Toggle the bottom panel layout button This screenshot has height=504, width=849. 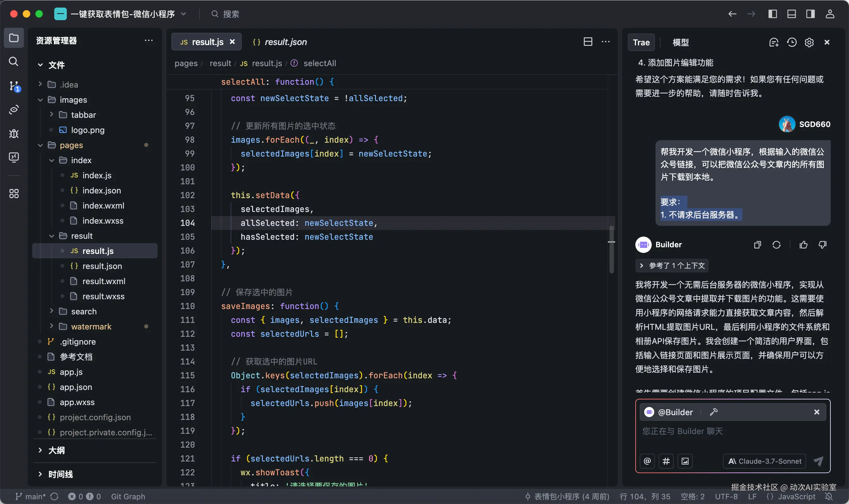point(792,14)
